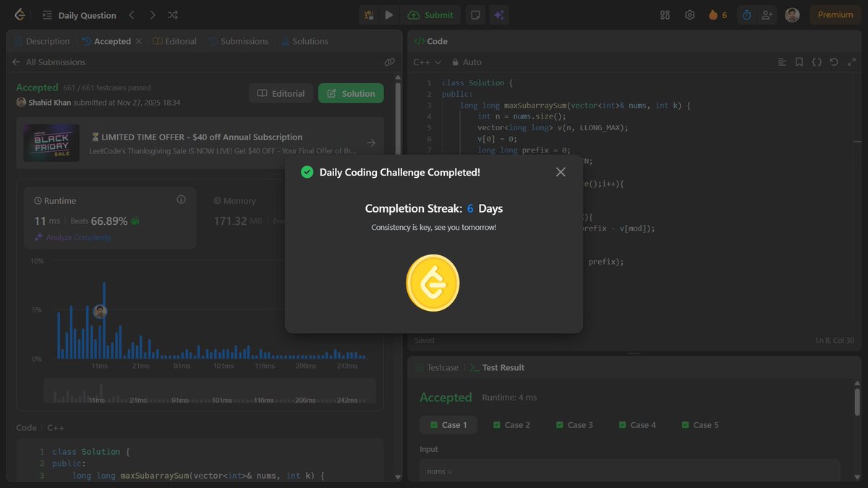
Task: Open settings gear icon
Action: tap(690, 14)
